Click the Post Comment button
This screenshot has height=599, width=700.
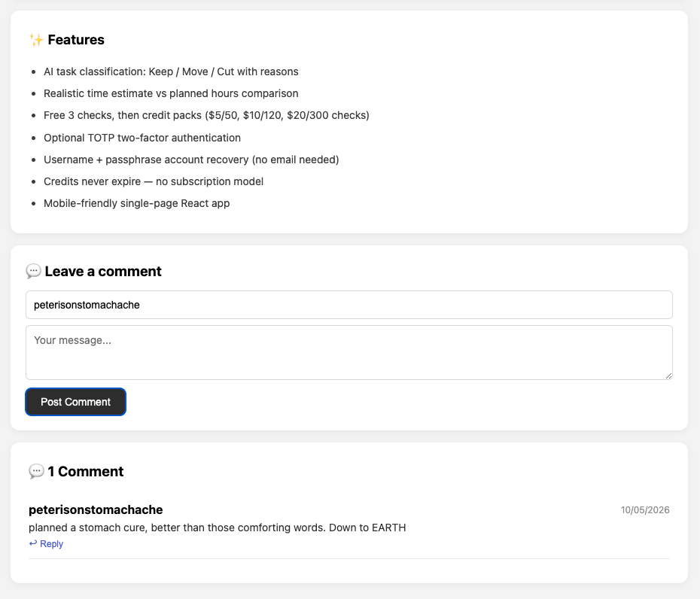[x=75, y=402]
